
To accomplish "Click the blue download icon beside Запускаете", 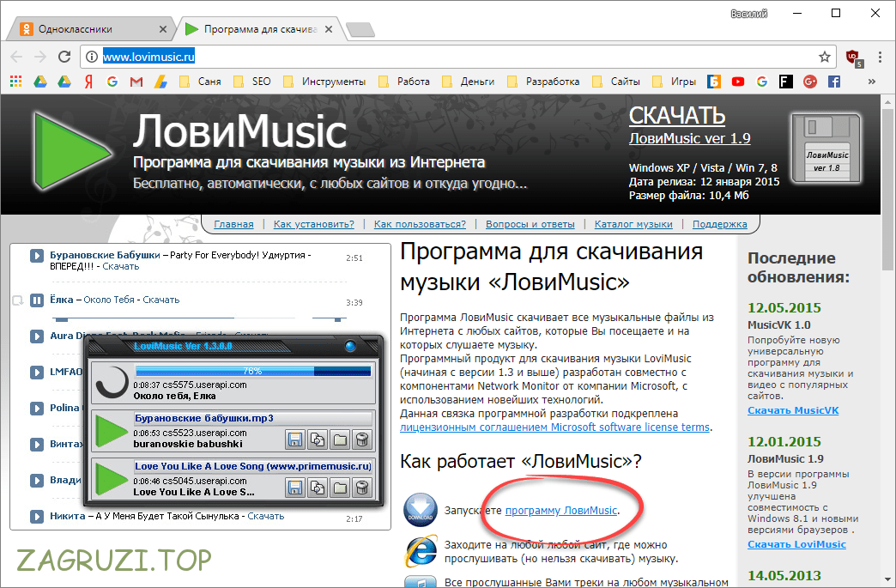I will pyautogui.click(x=421, y=510).
